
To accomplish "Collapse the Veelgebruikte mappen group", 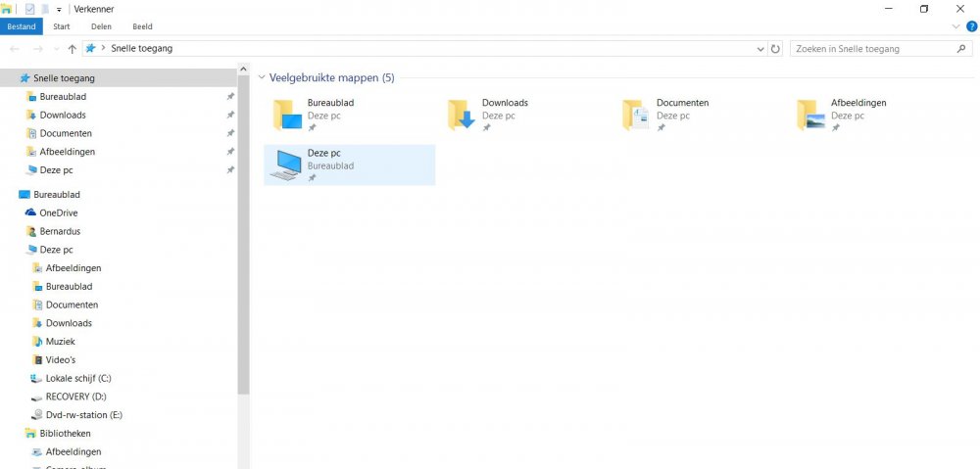I will 262,78.
